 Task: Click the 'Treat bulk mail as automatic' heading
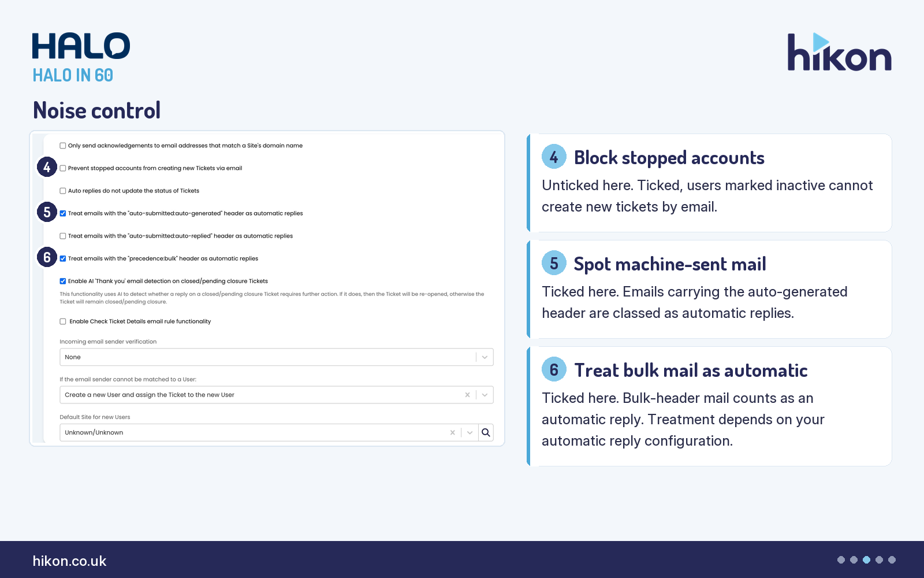tap(691, 370)
